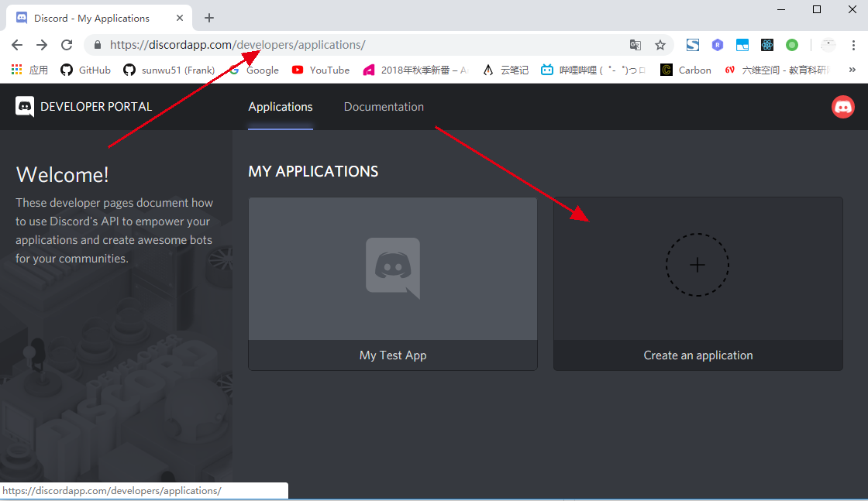This screenshot has height=501, width=868.
Task: Expand the hidden bookmarks overflow chevron
Action: click(852, 70)
